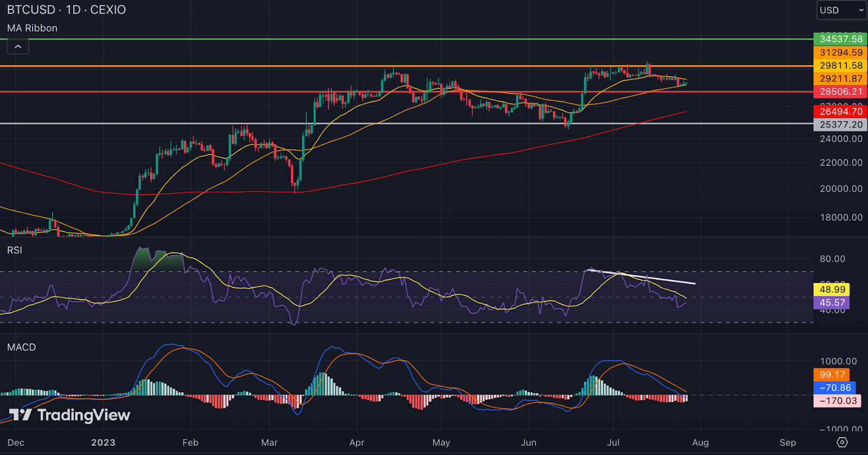Click the BTCUSD 1D CEXIO symbol title
868x455 pixels.
[66, 10]
